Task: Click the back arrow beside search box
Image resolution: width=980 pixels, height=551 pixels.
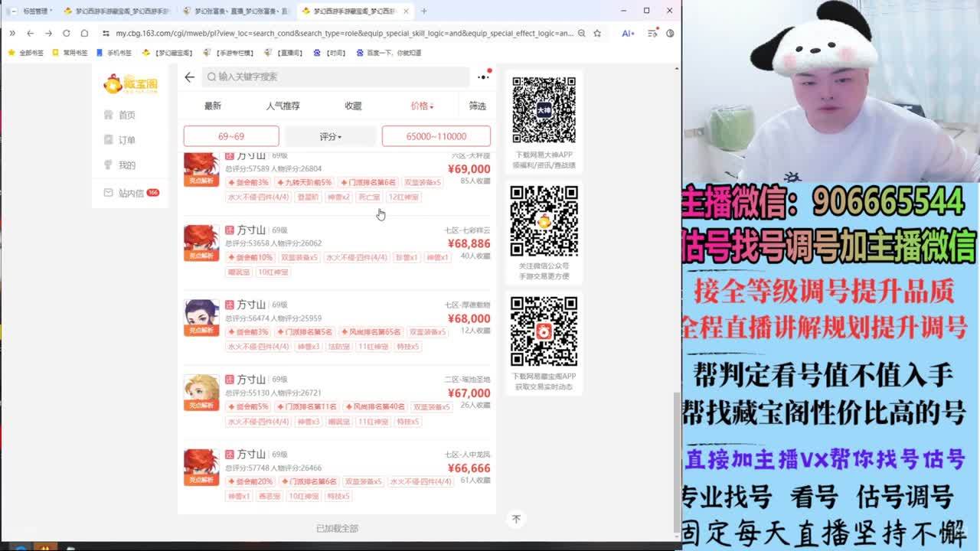Action: coord(189,77)
